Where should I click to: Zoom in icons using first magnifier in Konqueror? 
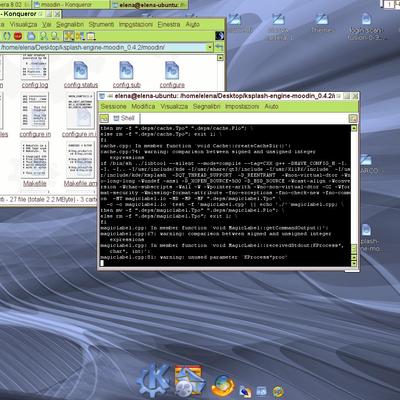pyautogui.click(x=43, y=36)
